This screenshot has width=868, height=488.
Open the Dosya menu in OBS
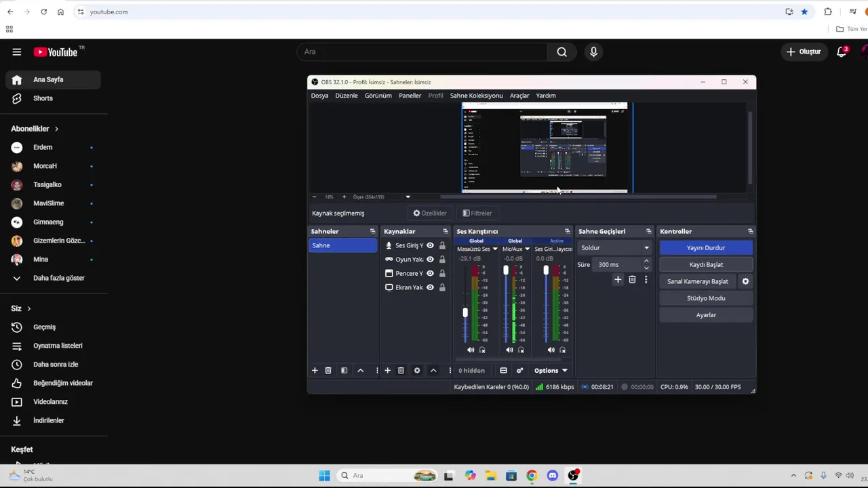319,96
